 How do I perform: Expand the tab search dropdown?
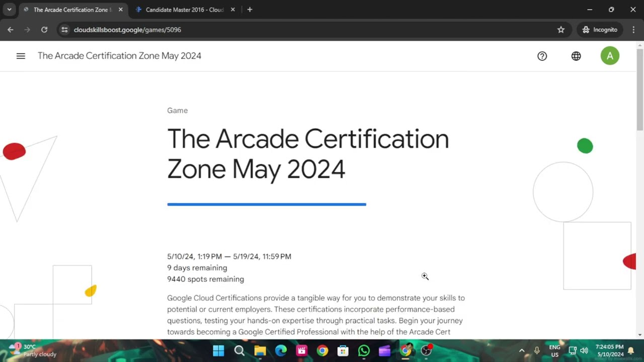9,10
